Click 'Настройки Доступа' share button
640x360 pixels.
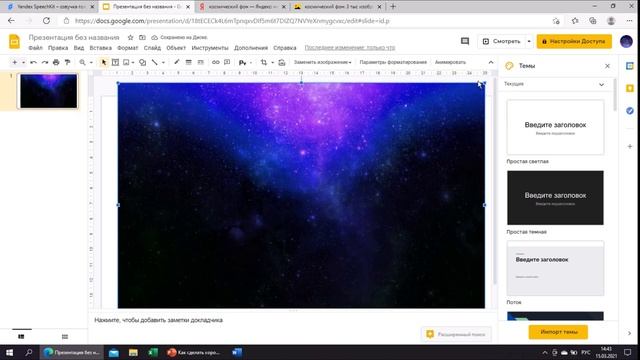[574, 41]
